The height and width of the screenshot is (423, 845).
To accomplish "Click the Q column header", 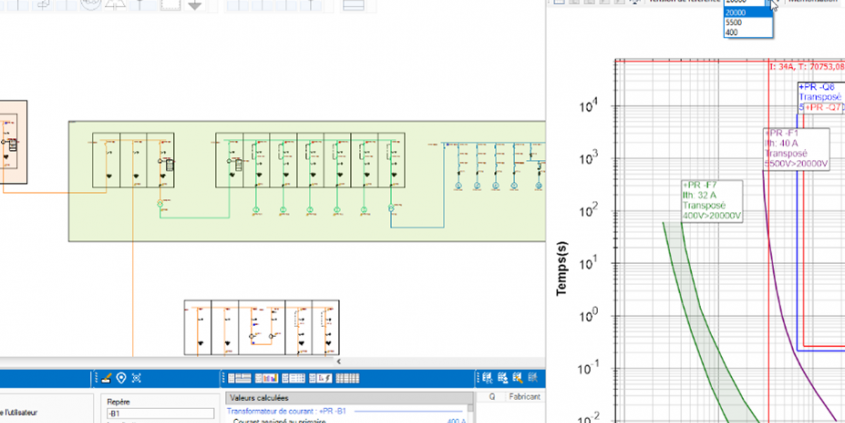I will 492,397.
